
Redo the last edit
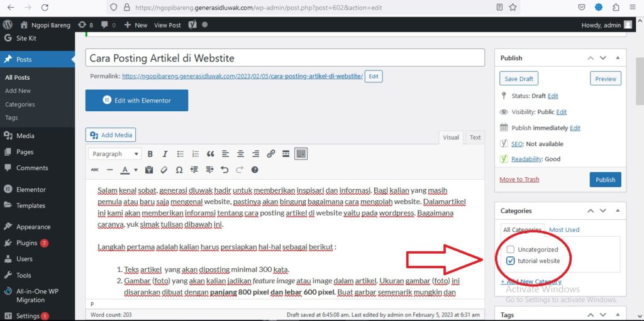point(240,170)
